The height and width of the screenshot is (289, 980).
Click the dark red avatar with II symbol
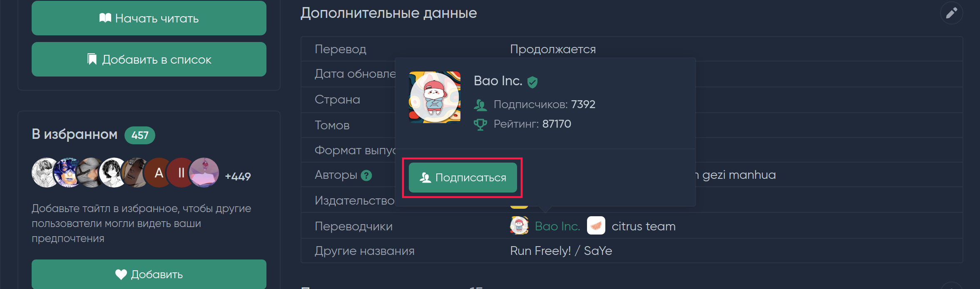coord(181,173)
